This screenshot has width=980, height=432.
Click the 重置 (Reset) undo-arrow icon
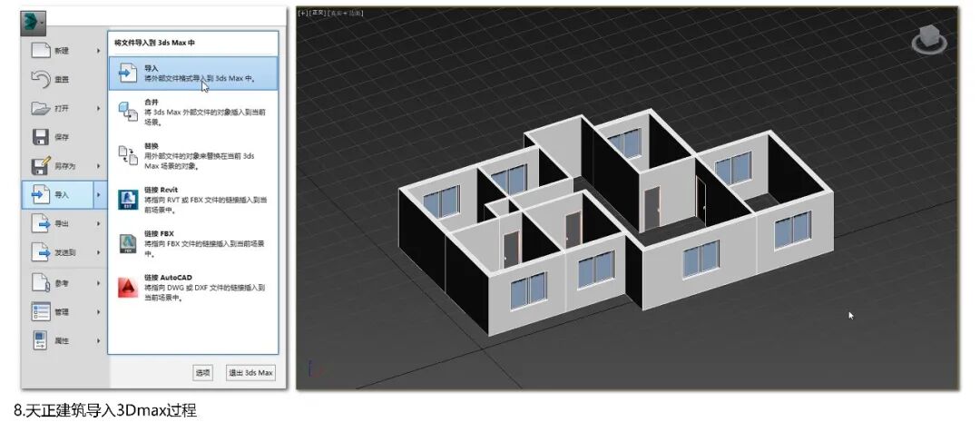pos(41,79)
